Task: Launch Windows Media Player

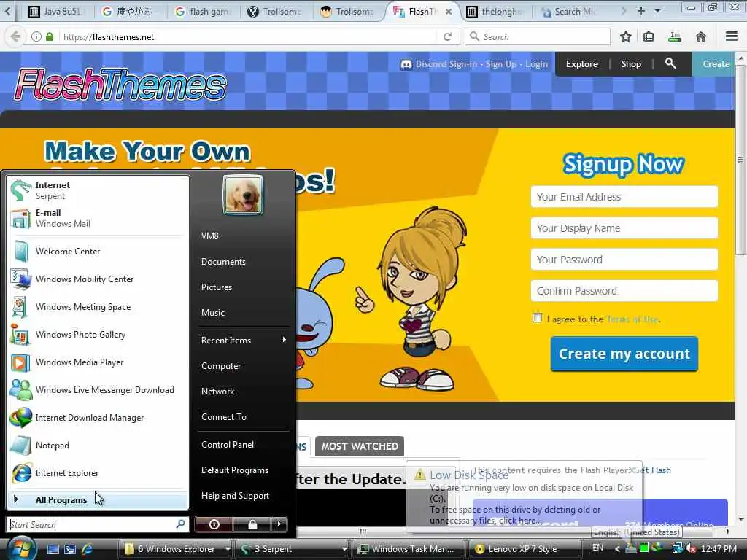Action: pos(98,362)
